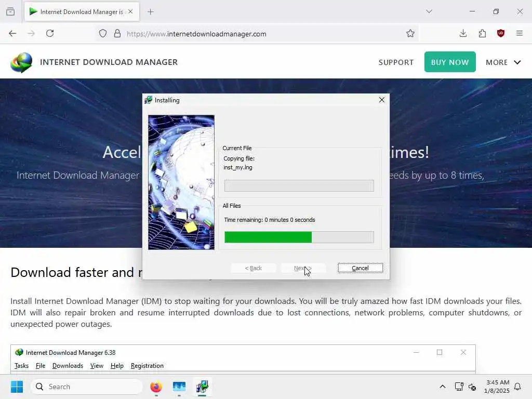Open a new tab with the plus icon
Image resolution: width=532 pixels, height=399 pixels.
pyautogui.click(x=151, y=12)
